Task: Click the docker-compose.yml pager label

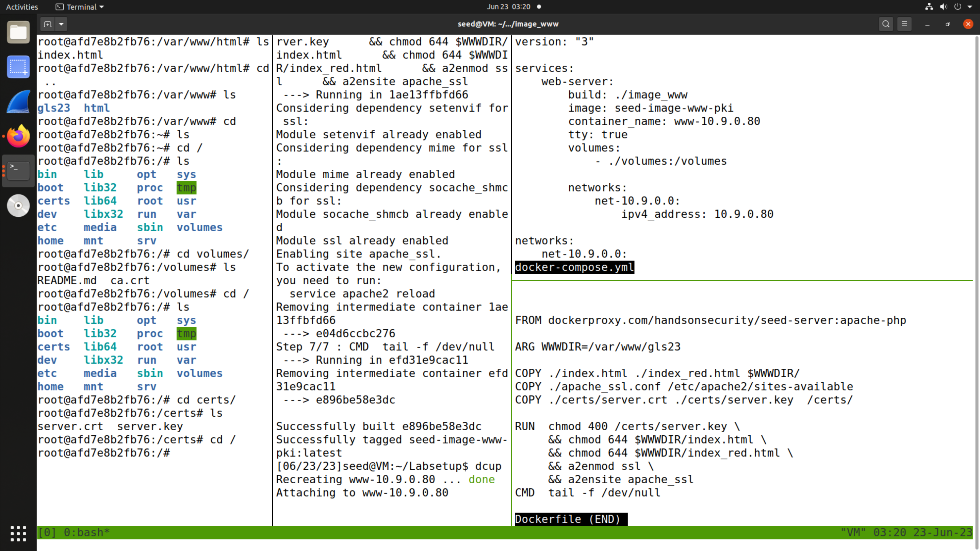Action: click(574, 267)
